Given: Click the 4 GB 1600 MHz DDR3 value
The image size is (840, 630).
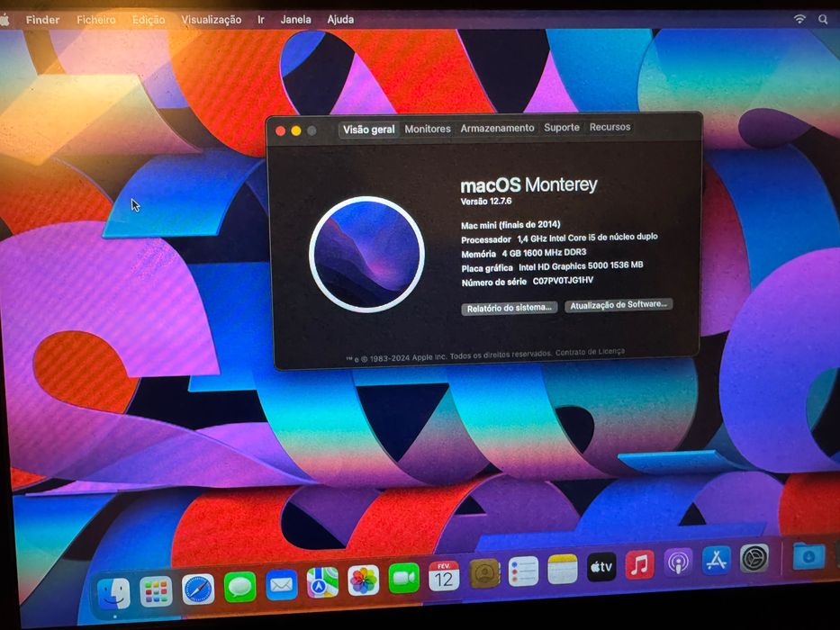Looking at the screenshot, I should [x=544, y=252].
